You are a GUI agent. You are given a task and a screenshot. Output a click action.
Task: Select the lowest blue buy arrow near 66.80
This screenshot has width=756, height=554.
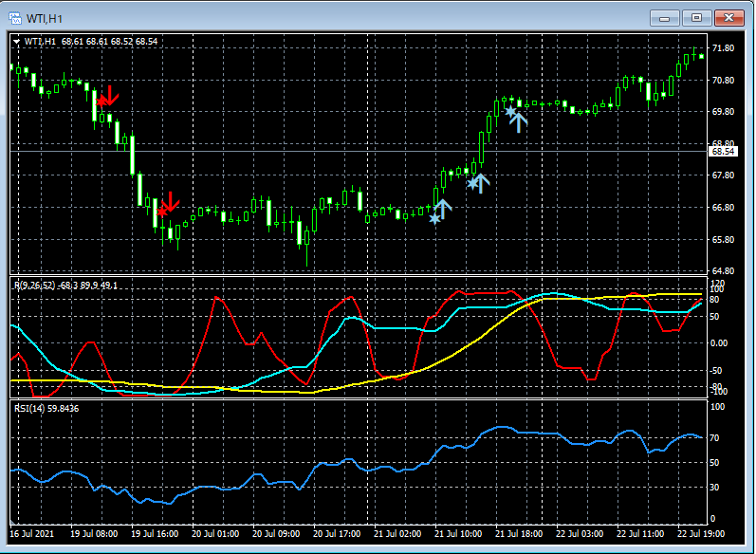pos(444,209)
